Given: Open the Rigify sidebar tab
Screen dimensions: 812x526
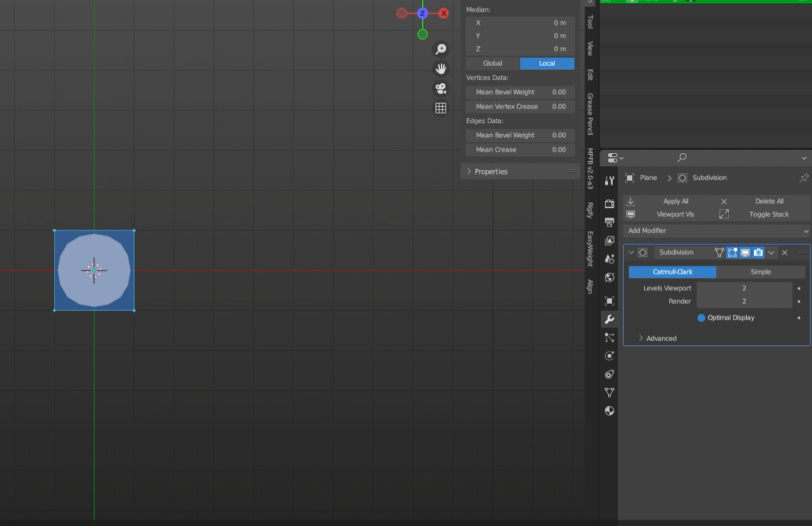Looking at the screenshot, I should tap(590, 210).
